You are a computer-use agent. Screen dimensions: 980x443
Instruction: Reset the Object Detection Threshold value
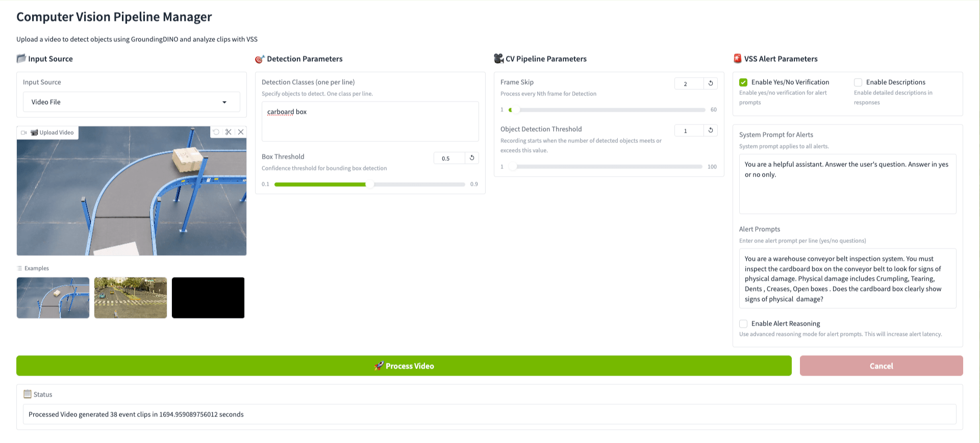[x=711, y=131]
